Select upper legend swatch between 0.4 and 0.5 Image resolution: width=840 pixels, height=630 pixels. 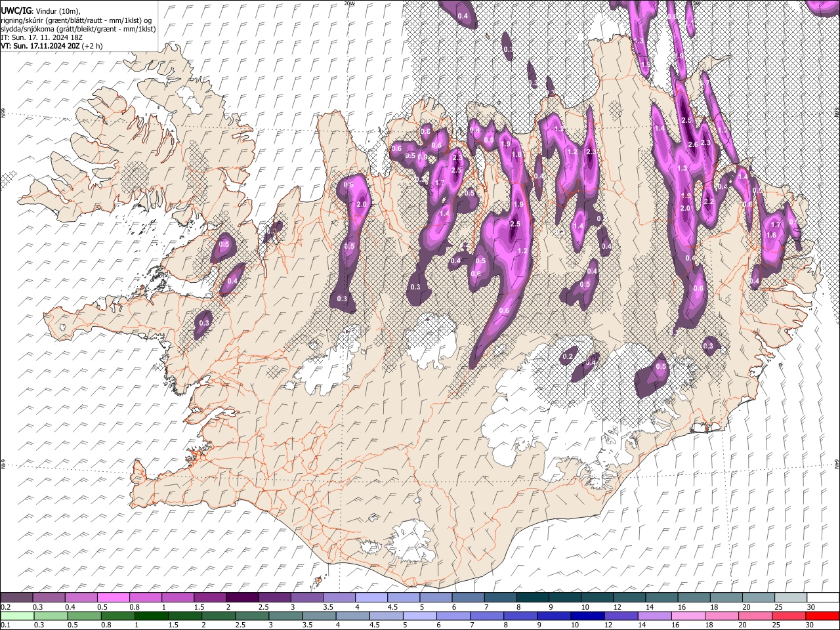click(x=81, y=598)
